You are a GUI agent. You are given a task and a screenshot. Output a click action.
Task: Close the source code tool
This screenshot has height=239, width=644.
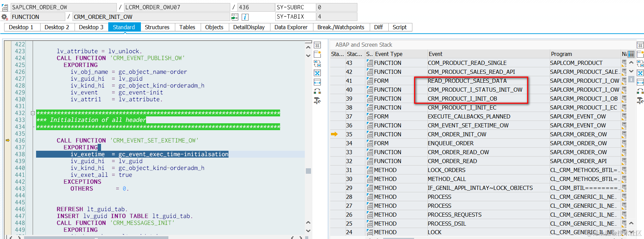(x=318, y=45)
